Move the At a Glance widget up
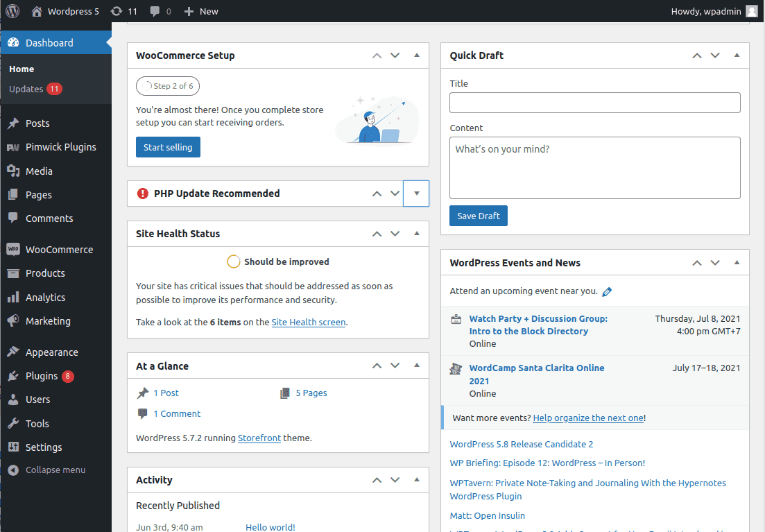The image size is (765, 532). coord(377,366)
